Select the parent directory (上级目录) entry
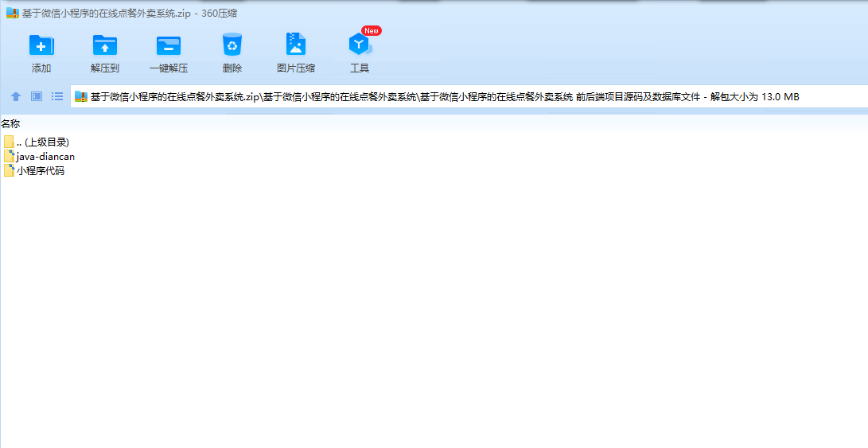 (x=37, y=142)
